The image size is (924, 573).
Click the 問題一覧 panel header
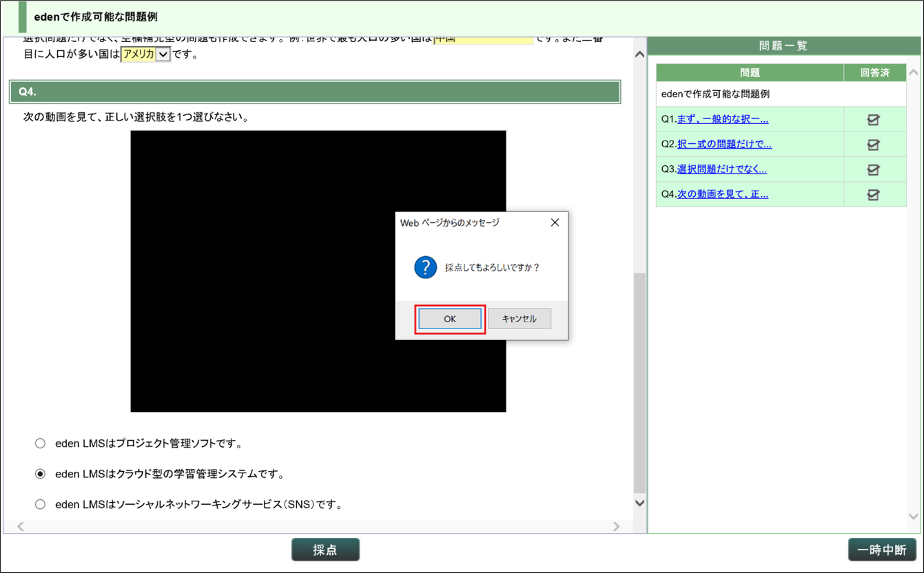783,46
